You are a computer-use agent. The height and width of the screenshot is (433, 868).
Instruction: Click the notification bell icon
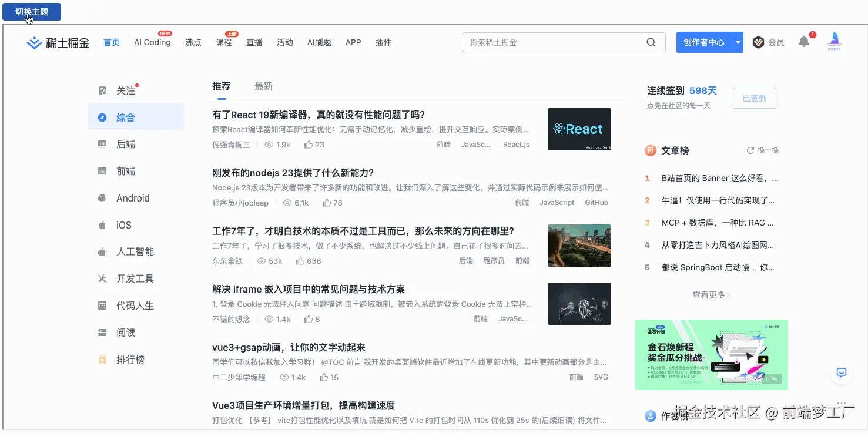(x=804, y=42)
